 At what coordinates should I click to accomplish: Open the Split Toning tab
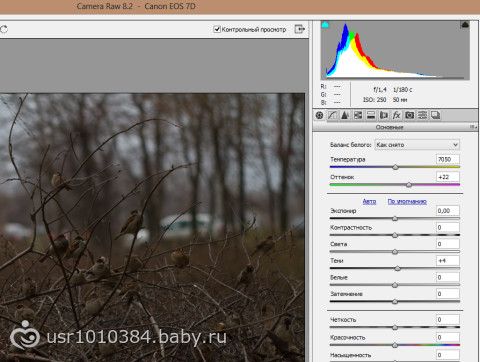(x=371, y=115)
